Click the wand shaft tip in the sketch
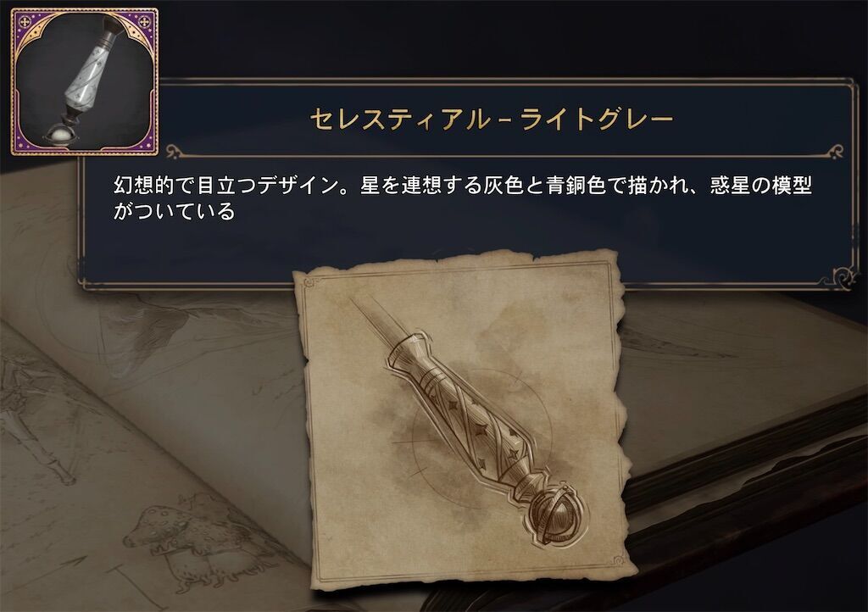The width and height of the screenshot is (868, 612). coord(376,325)
